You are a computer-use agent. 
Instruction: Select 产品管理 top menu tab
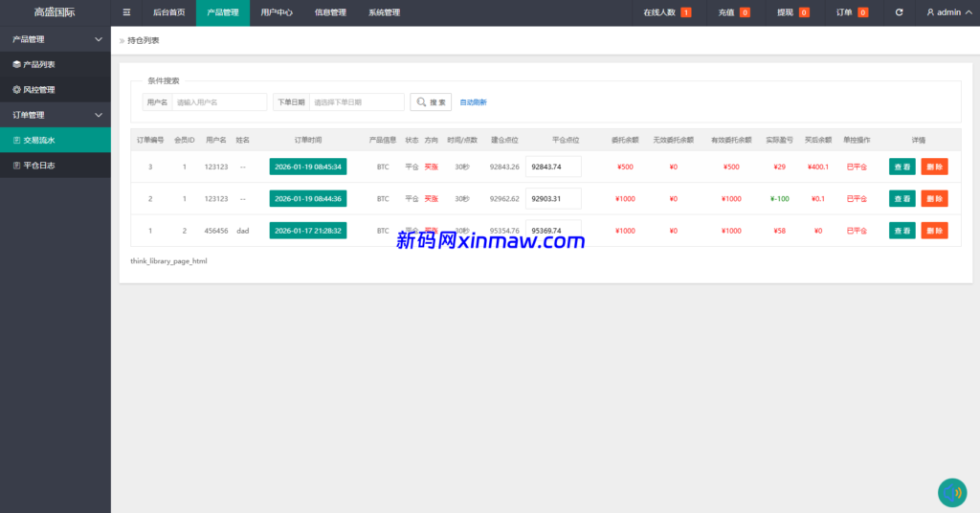222,12
